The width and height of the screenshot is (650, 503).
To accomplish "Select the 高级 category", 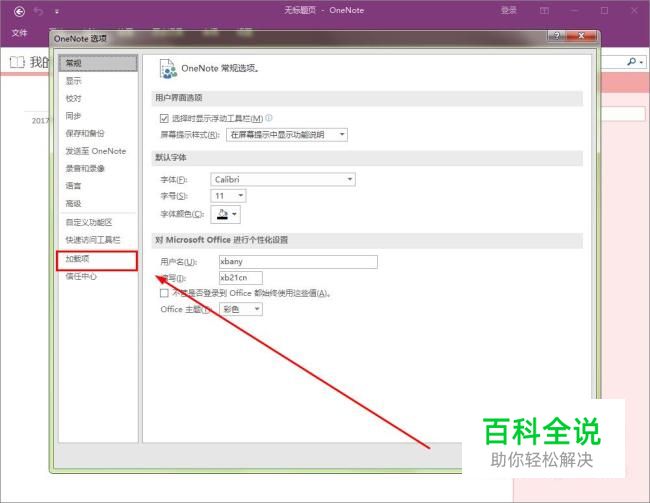I will click(x=98, y=203).
